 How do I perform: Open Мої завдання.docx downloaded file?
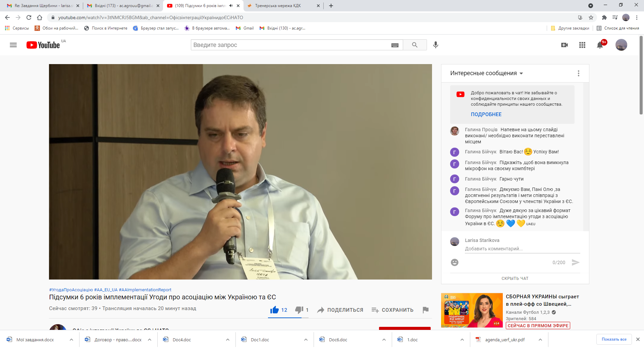35,340
